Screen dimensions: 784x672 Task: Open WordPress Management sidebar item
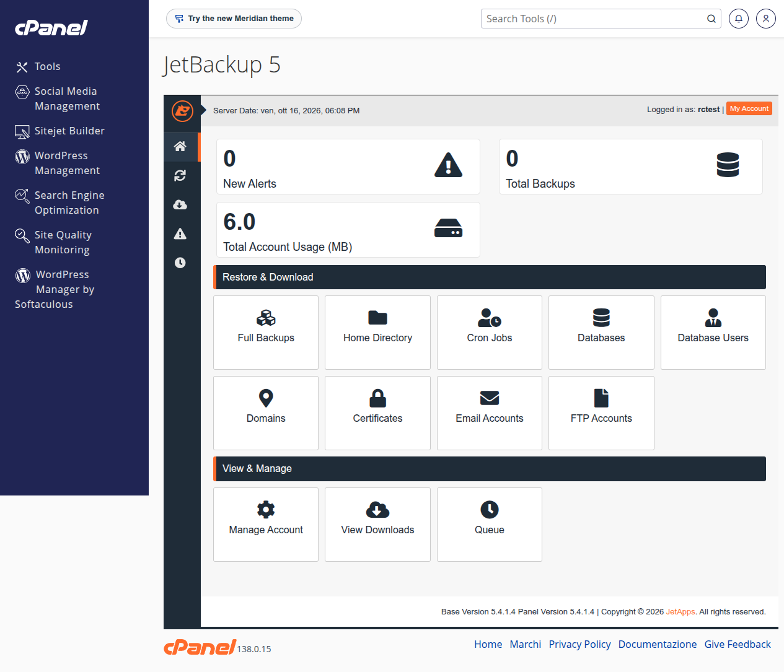pos(57,163)
